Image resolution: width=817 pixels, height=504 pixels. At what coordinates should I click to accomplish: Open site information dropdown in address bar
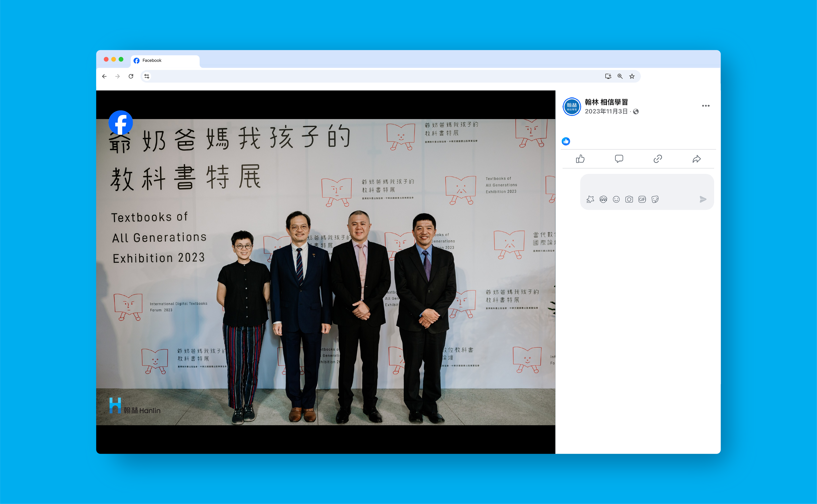point(147,76)
